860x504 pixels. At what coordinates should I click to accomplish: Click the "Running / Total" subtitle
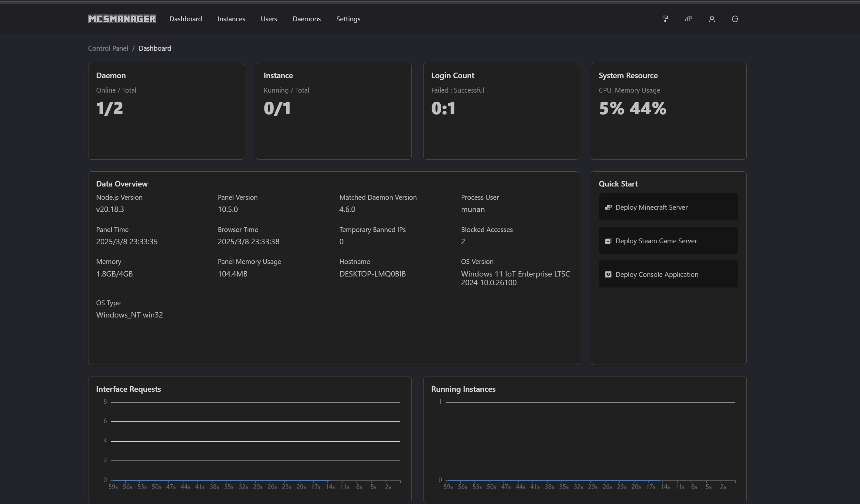(286, 90)
